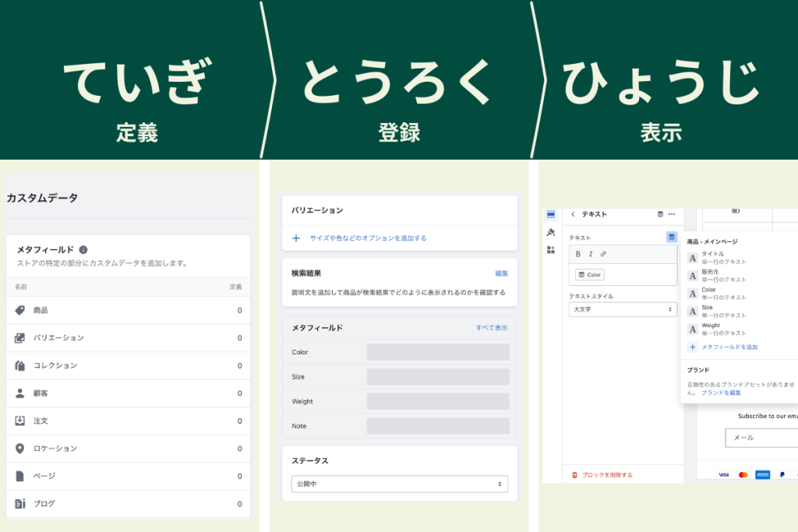Image resolution: width=798 pixels, height=532 pixels.
Task: Click the 商品 tag icon in the metafields list
Action: coord(20,309)
